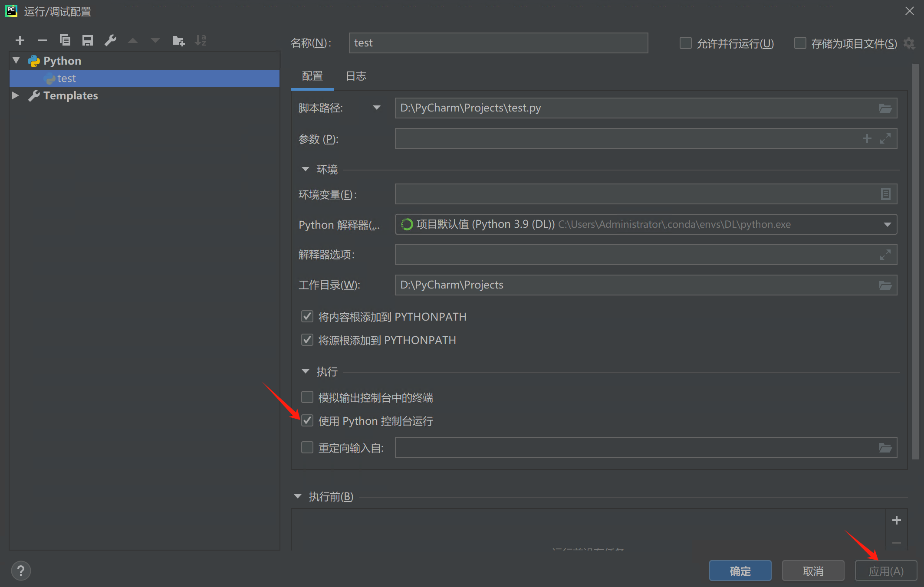Switch to the 日志 tab

(x=355, y=76)
